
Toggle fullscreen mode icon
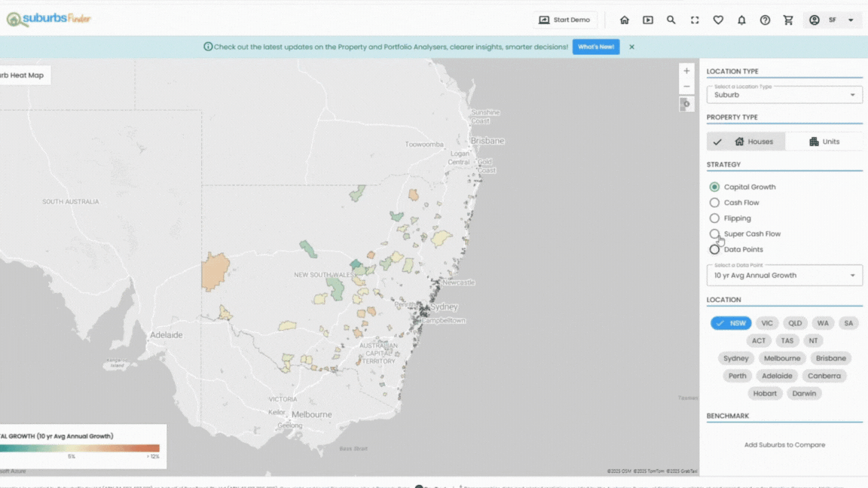pyautogui.click(x=695, y=20)
